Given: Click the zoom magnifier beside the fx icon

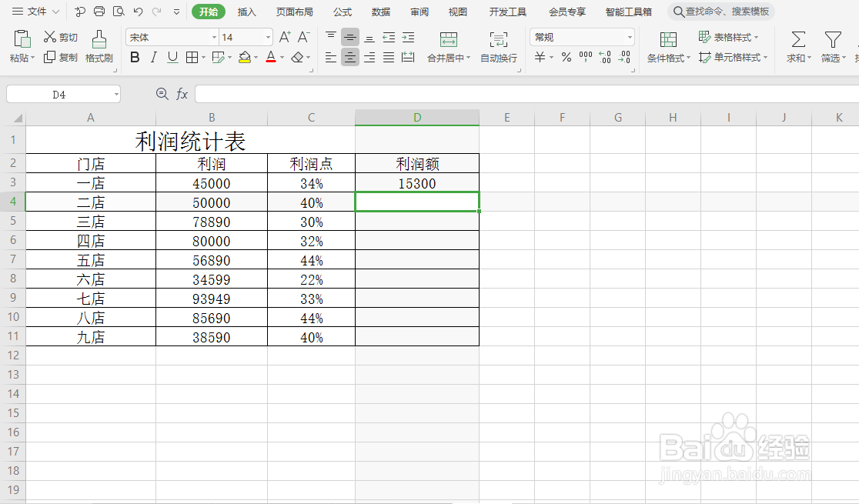Looking at the screenshot, I should 162,94.
